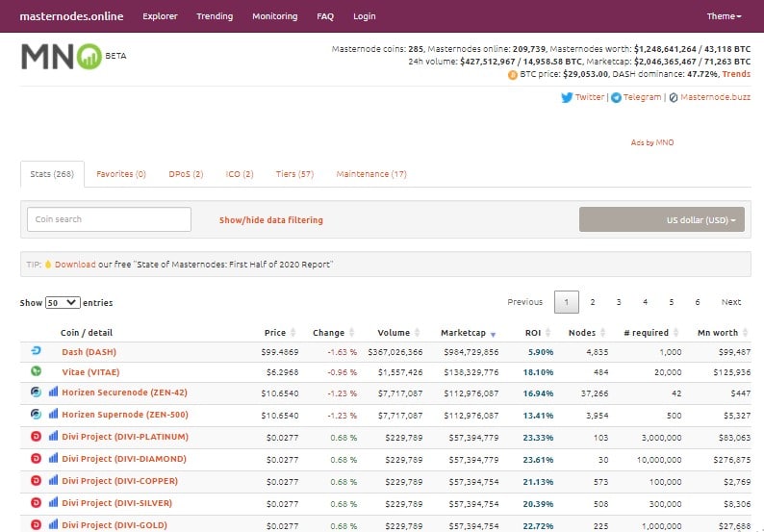The image size is (764, 532).
Task: Focus the Coin search input field
Action: click(x=109, y=219)
